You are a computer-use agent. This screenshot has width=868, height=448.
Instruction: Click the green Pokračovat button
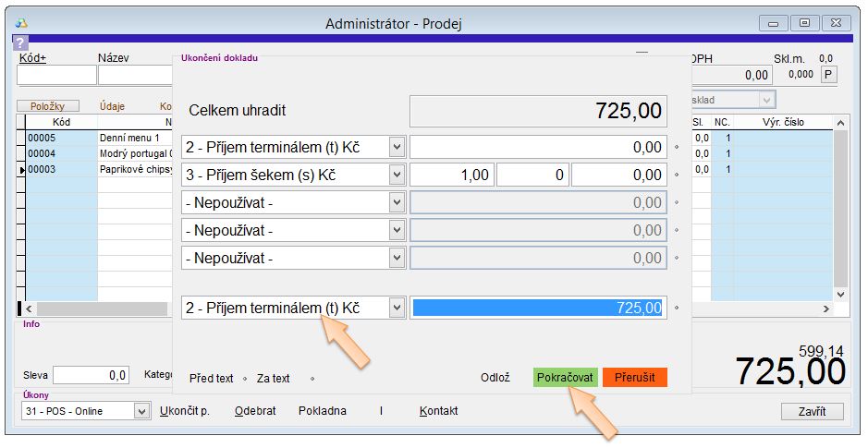point(566,378)
